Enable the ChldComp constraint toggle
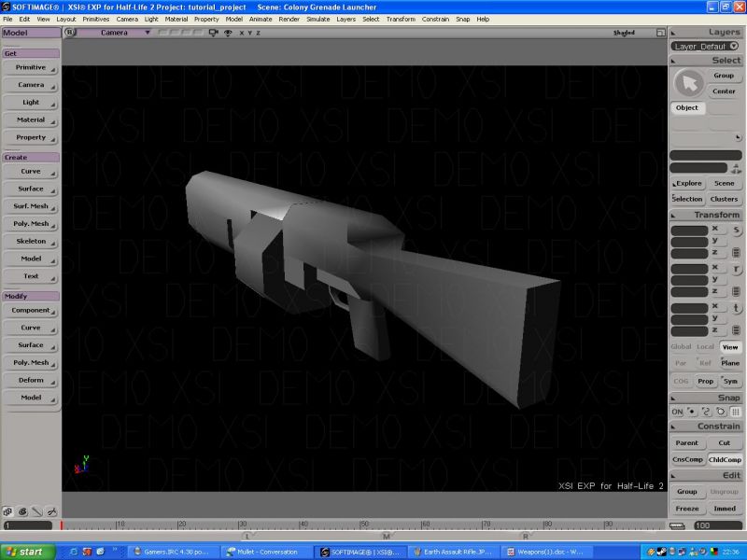The width and height of the screenshot is (747, 560). pos(725,459)
